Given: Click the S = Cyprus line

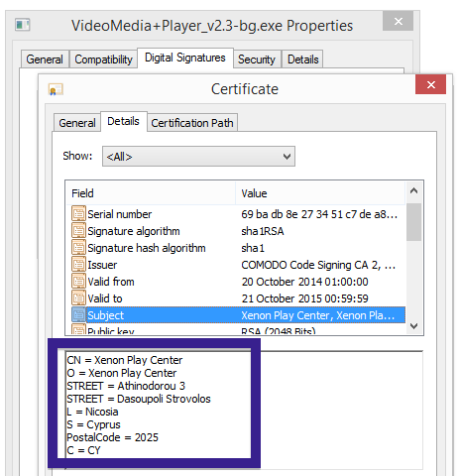Looking at the screenshot, I should tap(93, 424).
